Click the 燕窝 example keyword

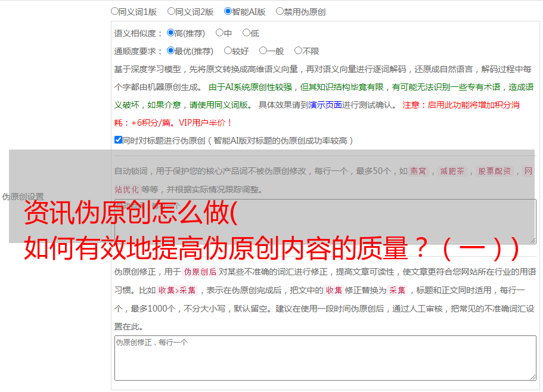(x=418, y=171)
